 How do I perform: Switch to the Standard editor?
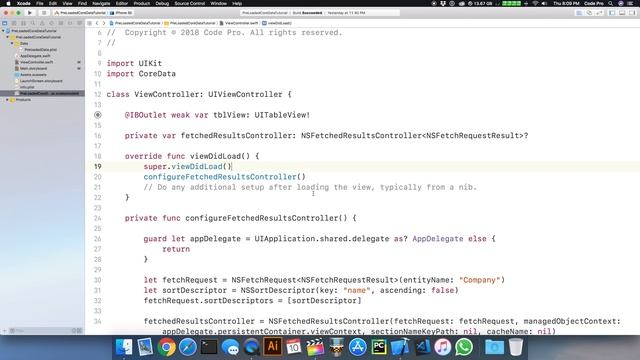(x=579, y=13)
